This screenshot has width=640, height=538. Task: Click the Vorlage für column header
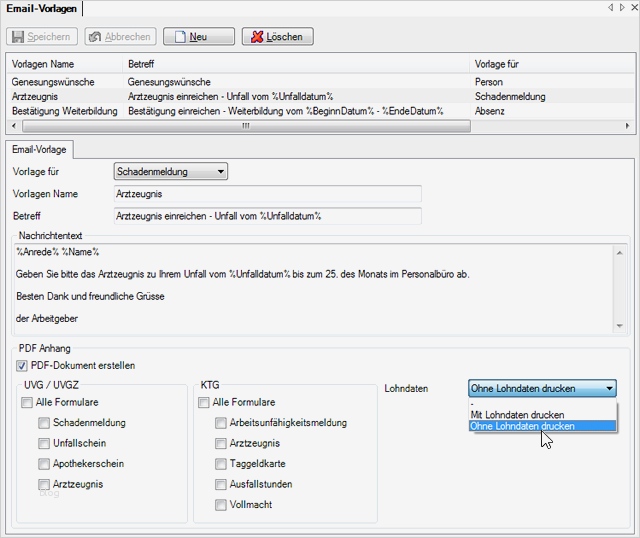pyautogui.click(x=552, y=64)
